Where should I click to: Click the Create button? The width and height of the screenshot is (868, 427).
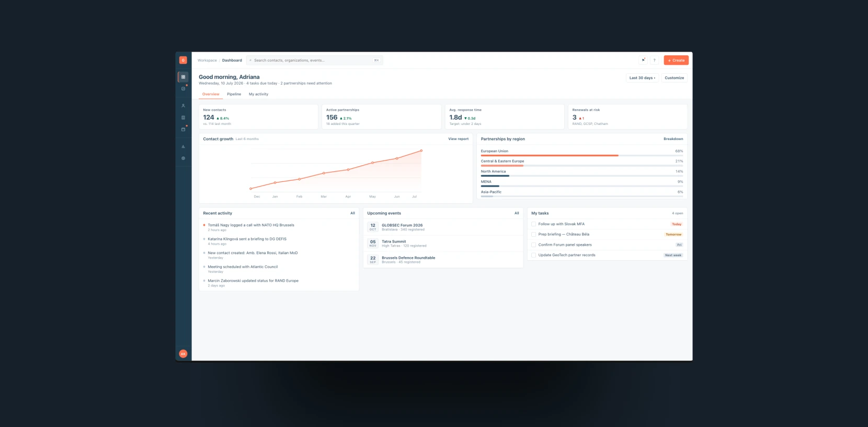coord(676,60)
